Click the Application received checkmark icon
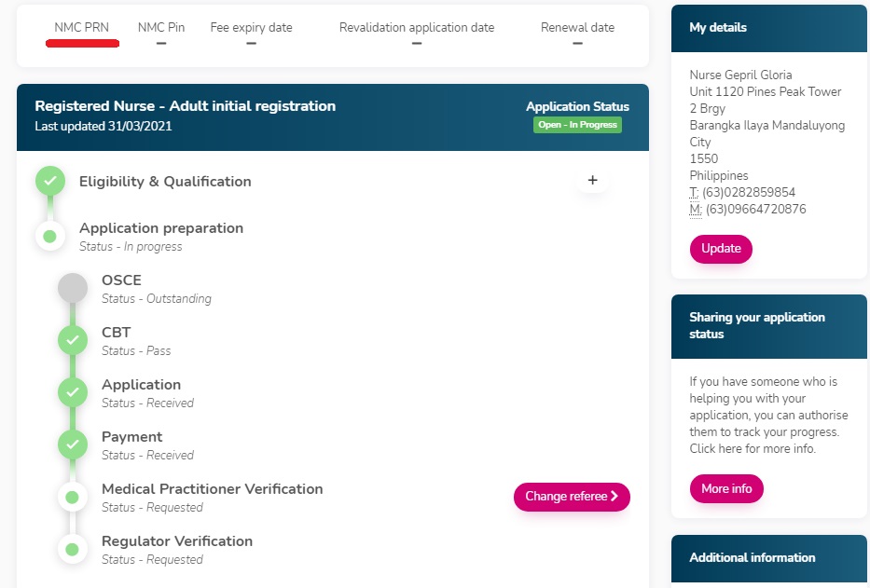Image resolution: width=870 pixels, height=588 pixels. 73,392
